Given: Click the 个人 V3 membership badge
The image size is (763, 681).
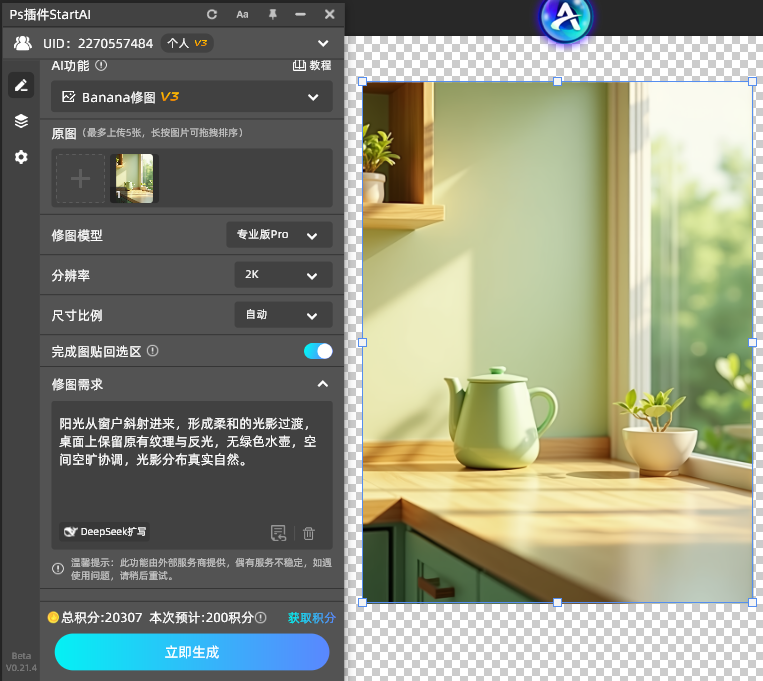Looking at the screenshot, I should click(187, 43).
